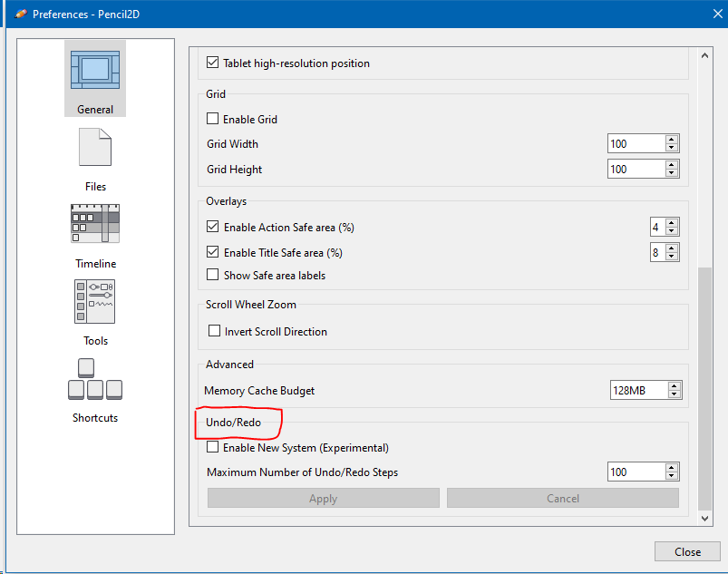
Task: Click the Grid Width label
Action: [x=232, y=144]
